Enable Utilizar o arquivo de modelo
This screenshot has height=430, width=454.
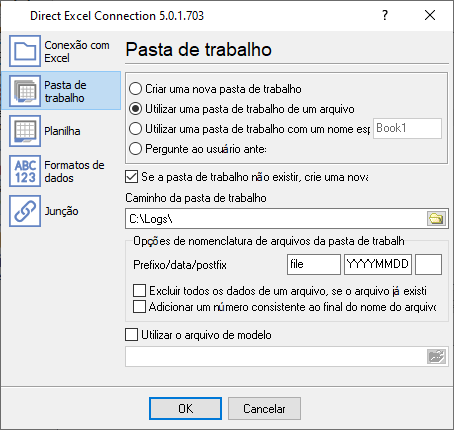(198, 335)
